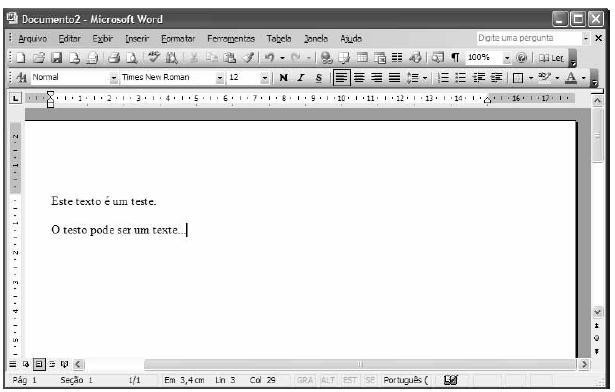Save the document with the diskette icon
Viewport: 615px width, 392px height.
pos(57,58)
